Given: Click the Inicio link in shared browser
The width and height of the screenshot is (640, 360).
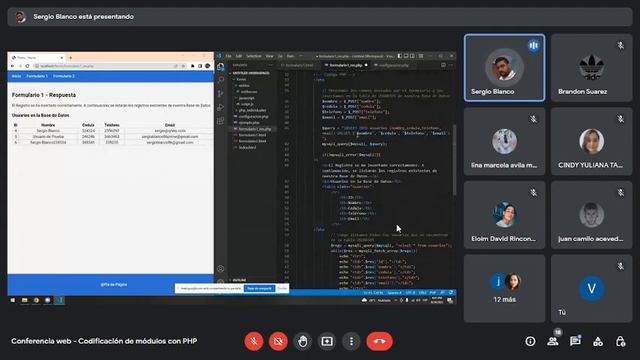Looking at the screenshot, I should [x=16, y=76].
